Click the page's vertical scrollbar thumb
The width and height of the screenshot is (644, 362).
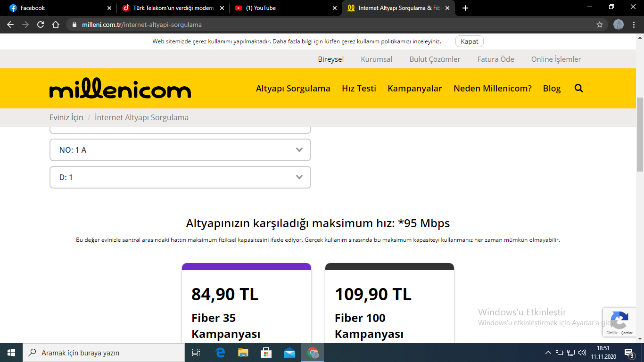point(640,134)
